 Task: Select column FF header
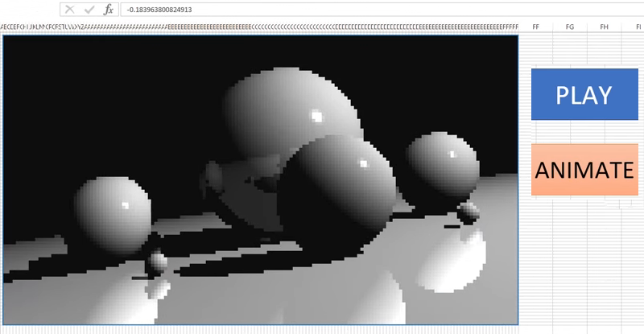[535, 27]
